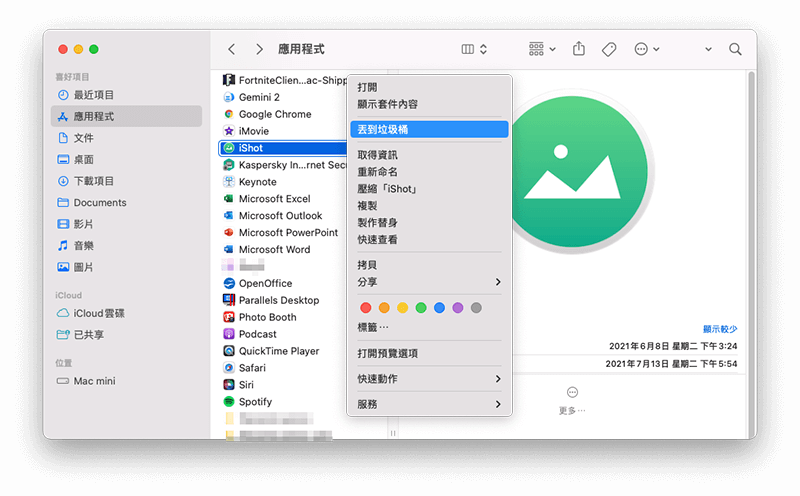Select the Gemini 2 app icon
800x496 pixels.
coord(229,97)
